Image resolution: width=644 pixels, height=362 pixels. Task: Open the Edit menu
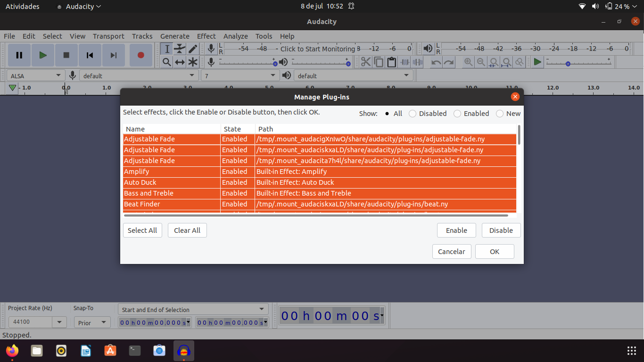pyautogui.click(x=29, y=36)
